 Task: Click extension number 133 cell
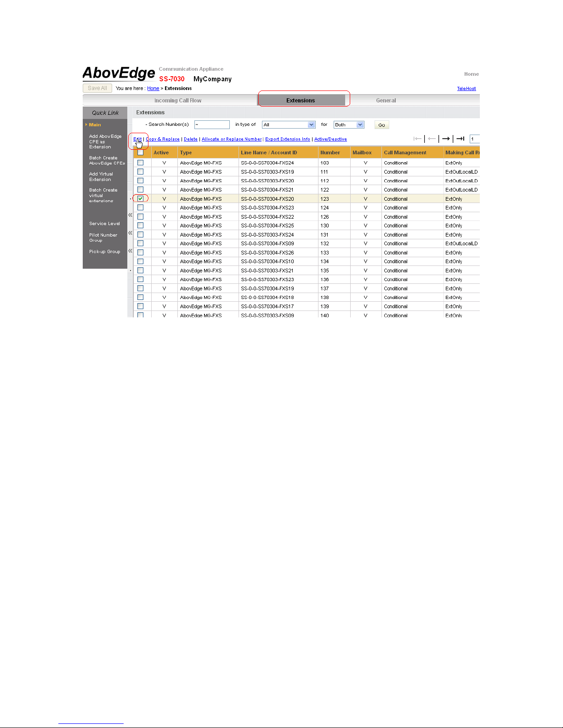click(x=325, y=253)
